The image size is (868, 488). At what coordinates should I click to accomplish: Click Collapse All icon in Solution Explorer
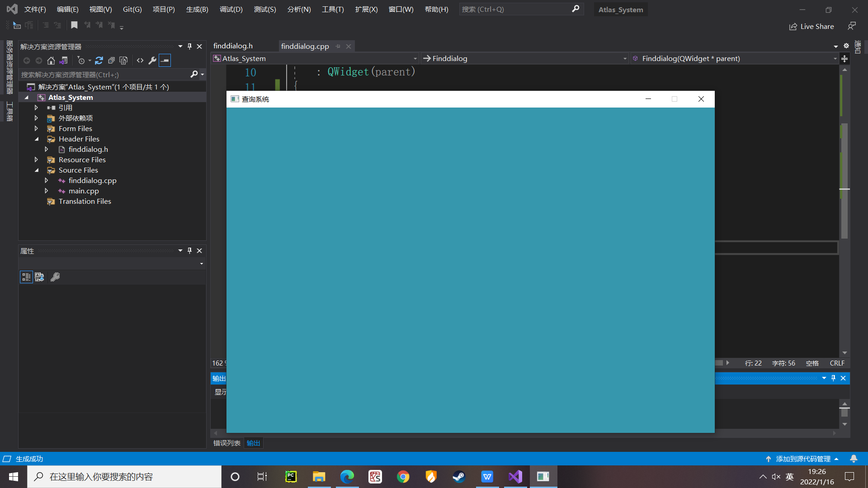click(x=111, y=60)
